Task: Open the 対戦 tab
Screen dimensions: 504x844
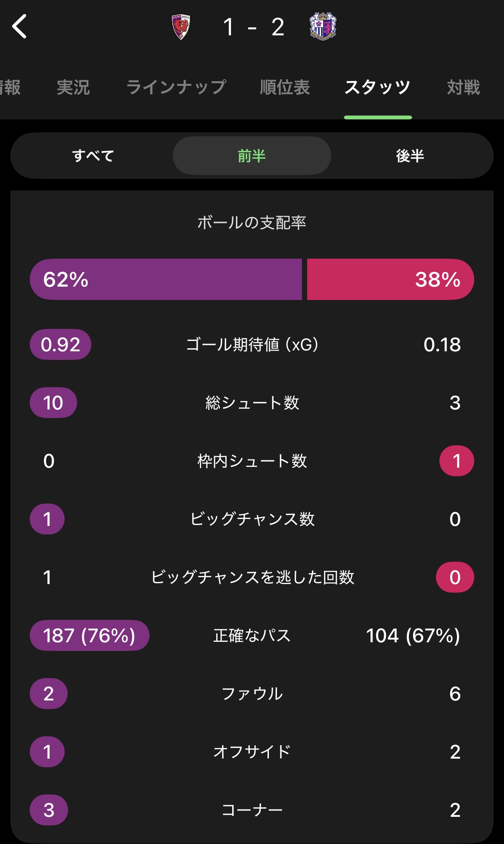Action: pos(464,88)
